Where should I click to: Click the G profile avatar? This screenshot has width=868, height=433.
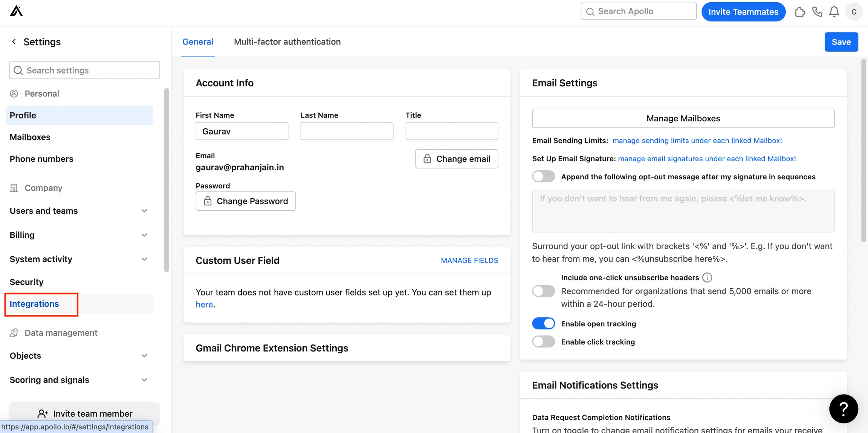pyautogui.click(x=854, y=12)
